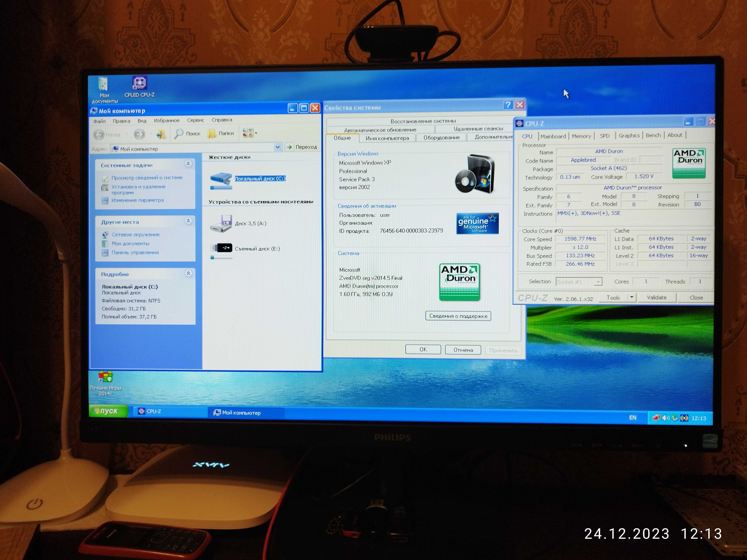This screenshot has height=560, width=747.
Task: Open the view mode icon dropdown
Action: [249, 133]
